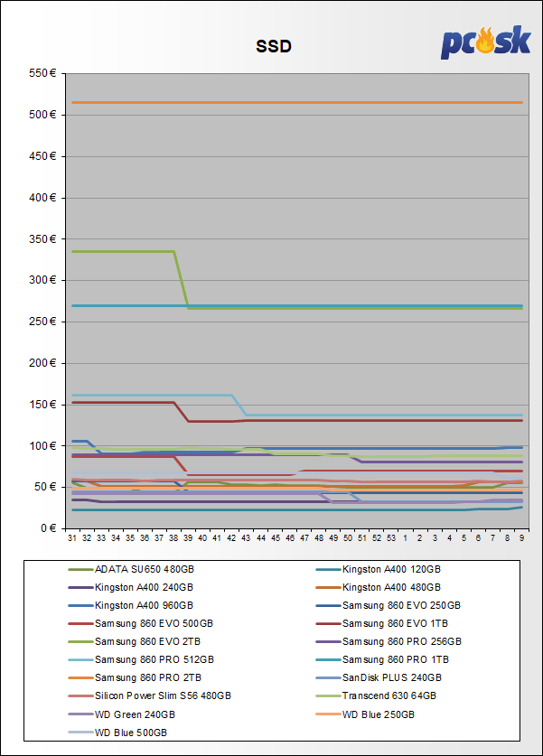
Task: Select Kingston A400 960GB legend entry
Action: point(130,605)
